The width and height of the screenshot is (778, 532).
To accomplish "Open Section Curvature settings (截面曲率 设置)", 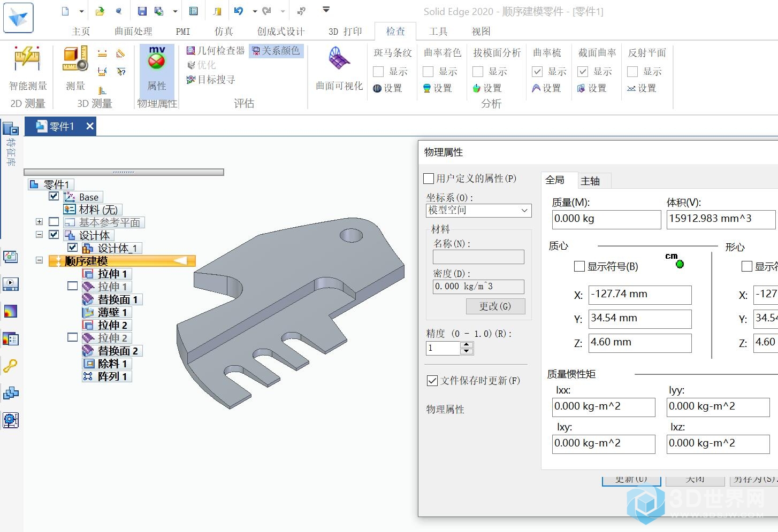I will click(592, 88).
